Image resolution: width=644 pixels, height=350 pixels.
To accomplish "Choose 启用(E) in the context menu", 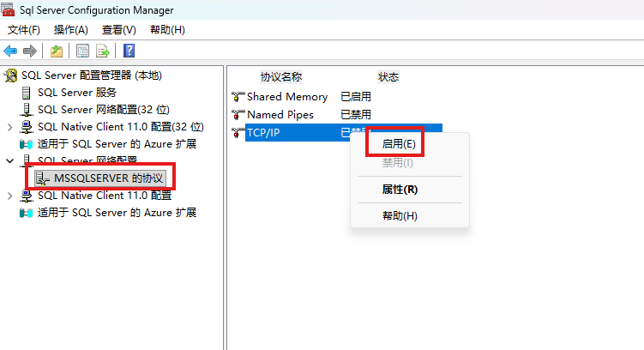I will click(x=398, y=144).
